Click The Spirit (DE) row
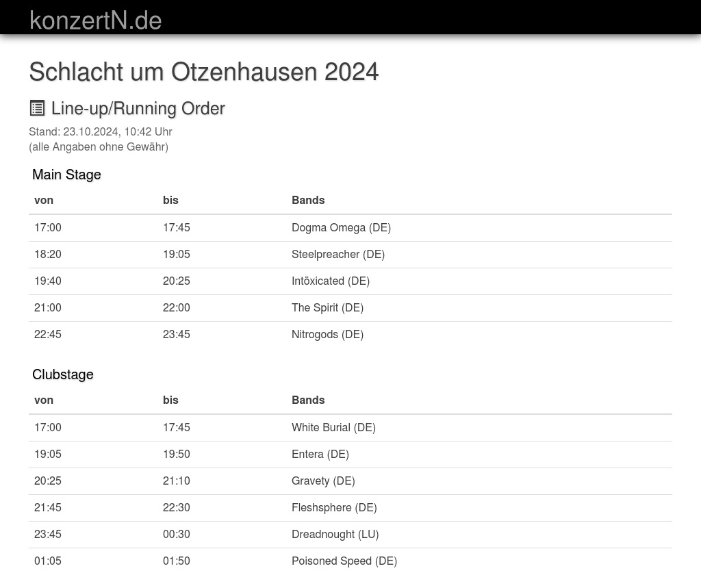 [327, 307]
